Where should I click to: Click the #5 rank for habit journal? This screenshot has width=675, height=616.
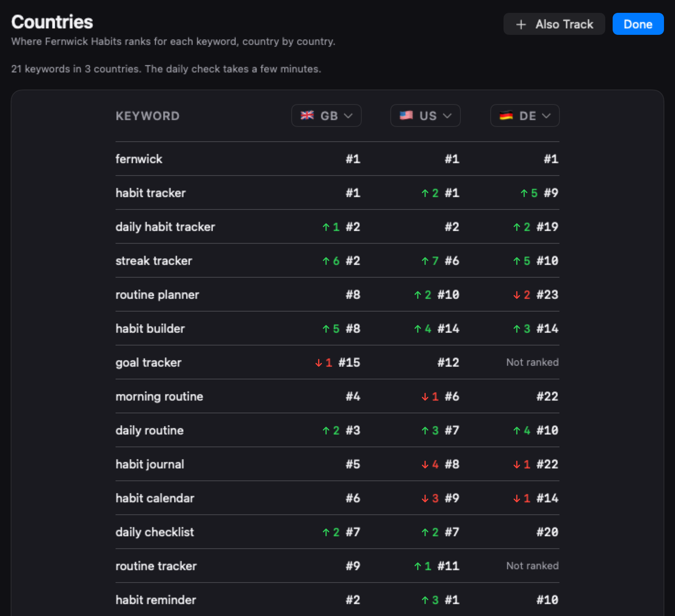point(353,464)
